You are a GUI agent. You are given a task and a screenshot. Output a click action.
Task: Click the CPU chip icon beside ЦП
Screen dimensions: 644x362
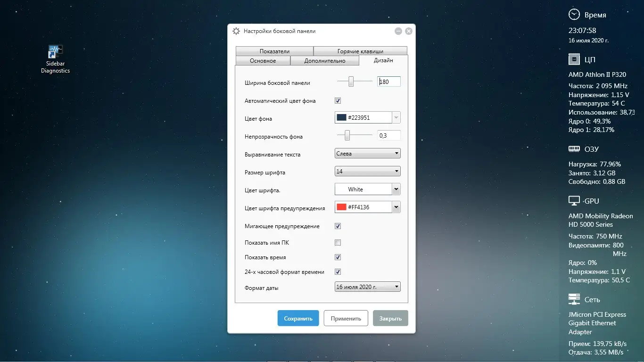pyautogui.click(x=574, y=59)
